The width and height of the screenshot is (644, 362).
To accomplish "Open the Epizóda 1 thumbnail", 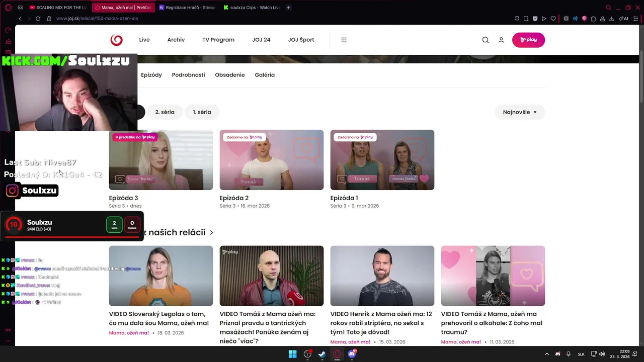I will [382, 160].
